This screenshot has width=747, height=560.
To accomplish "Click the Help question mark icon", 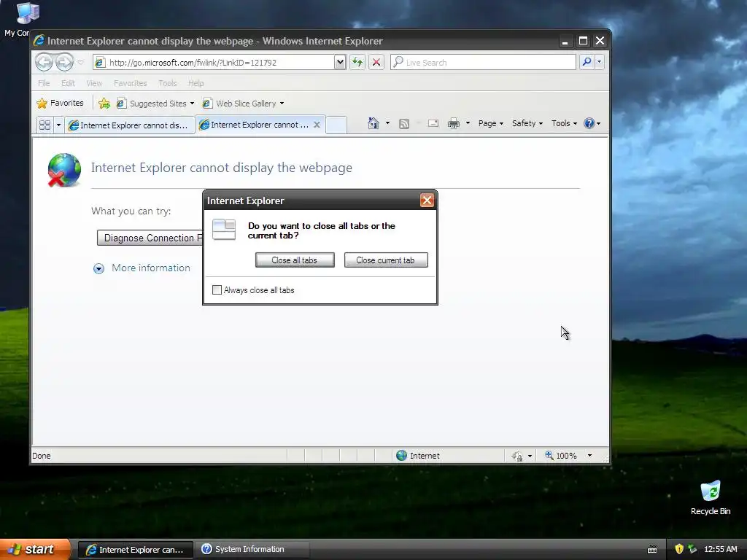I will (589, 123).
